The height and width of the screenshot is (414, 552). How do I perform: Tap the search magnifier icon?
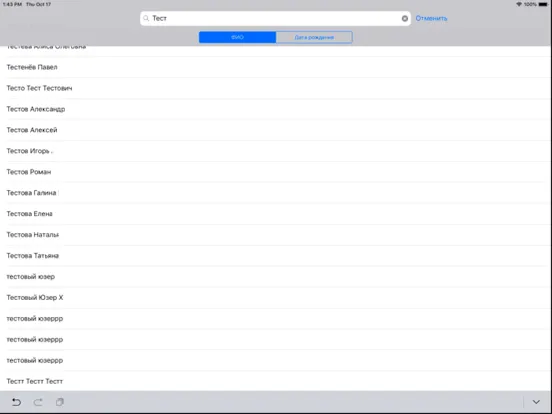tap(146, 18)
